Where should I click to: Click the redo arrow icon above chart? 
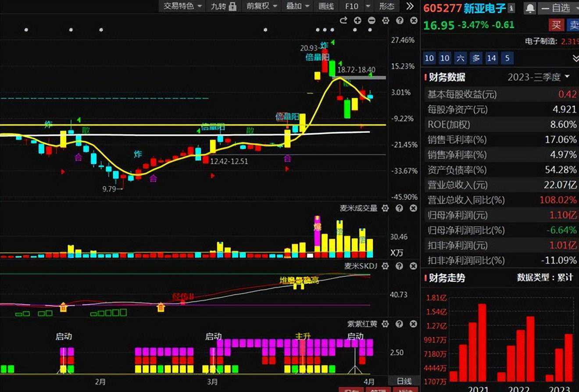pos(343,21)
